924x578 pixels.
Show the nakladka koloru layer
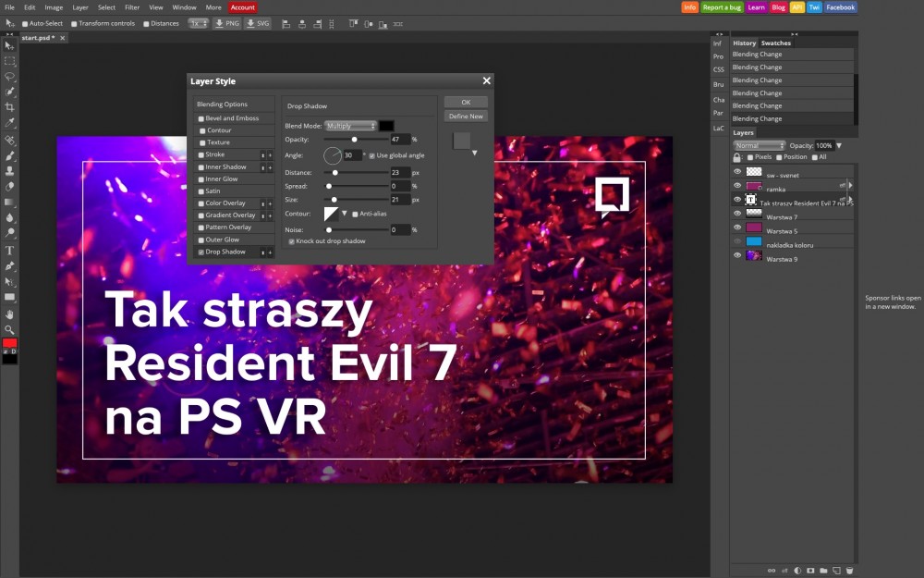(737, 241)
